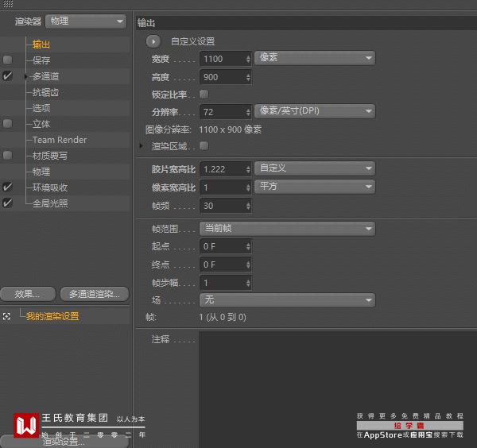477x448 pixels.
Task: Click the 帧频 stepper arrows
Action: pyautogui.click(x=248, y=206)
